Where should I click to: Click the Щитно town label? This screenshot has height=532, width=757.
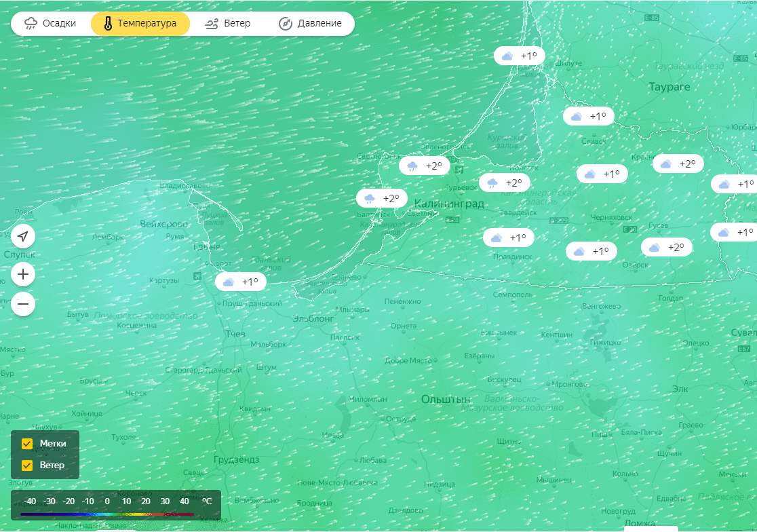click(509, 441)
